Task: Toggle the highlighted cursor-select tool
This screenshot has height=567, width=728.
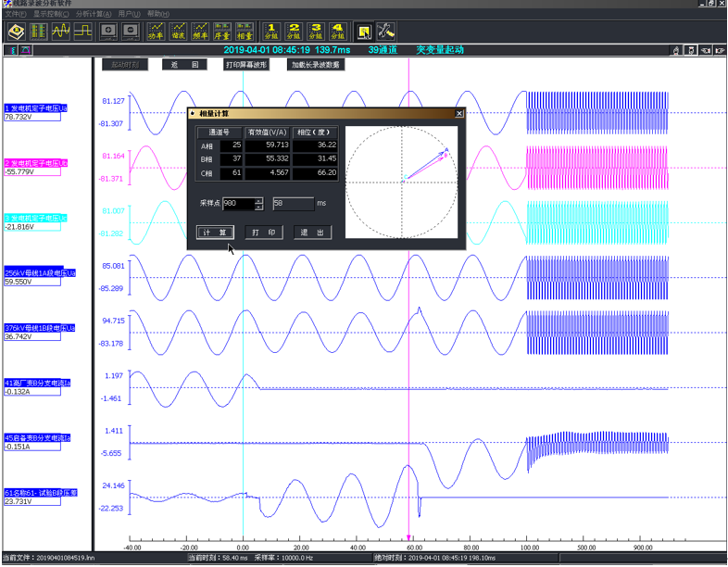Action: [364, 31]
